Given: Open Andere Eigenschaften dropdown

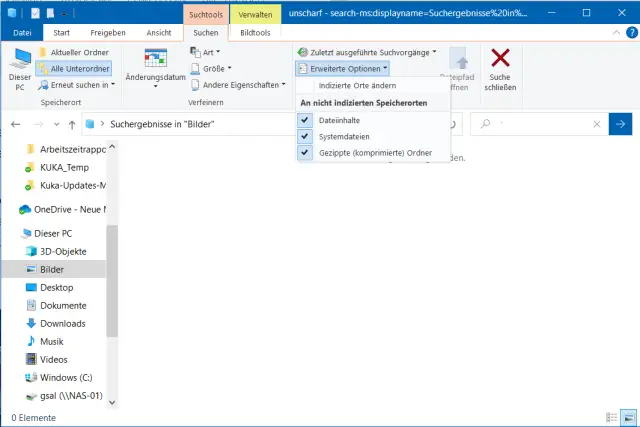Looking at the screenshot, I should 238,85.
